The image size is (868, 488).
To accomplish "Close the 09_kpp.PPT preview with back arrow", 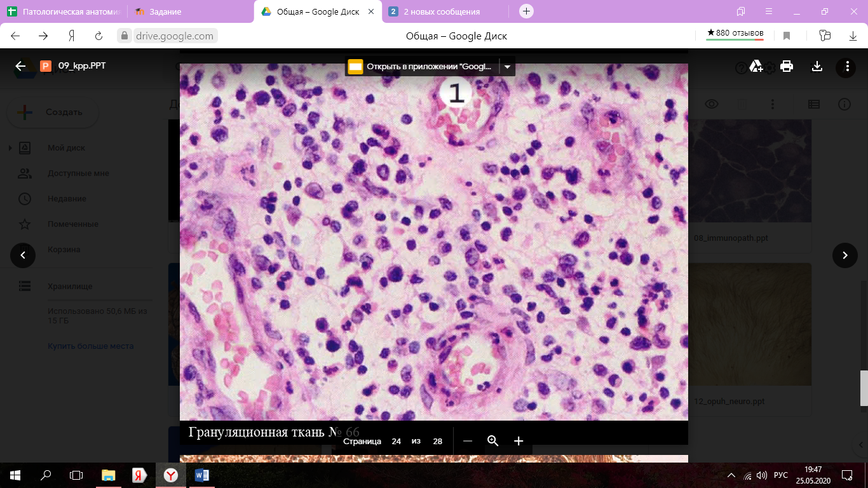I will click(20, 66).
